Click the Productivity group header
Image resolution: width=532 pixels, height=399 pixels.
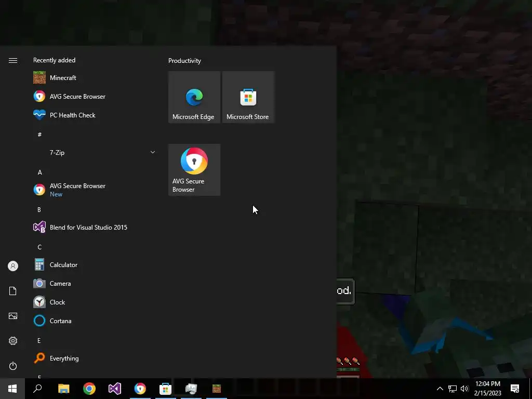184,61
